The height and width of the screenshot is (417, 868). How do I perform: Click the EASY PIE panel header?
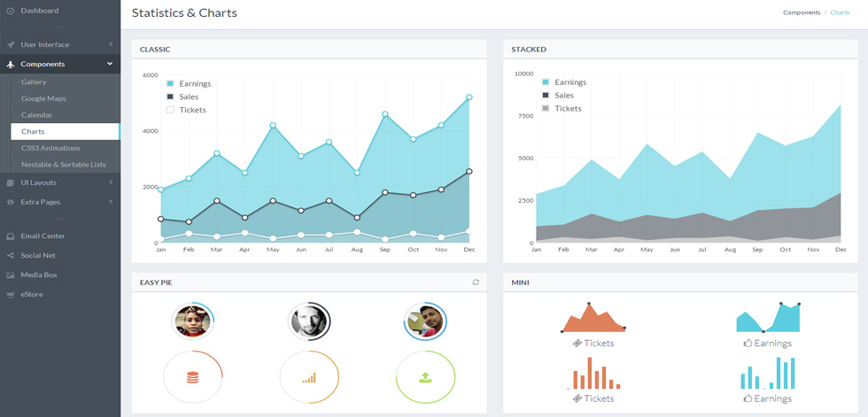pyautogui.click(x=309, y=282)
